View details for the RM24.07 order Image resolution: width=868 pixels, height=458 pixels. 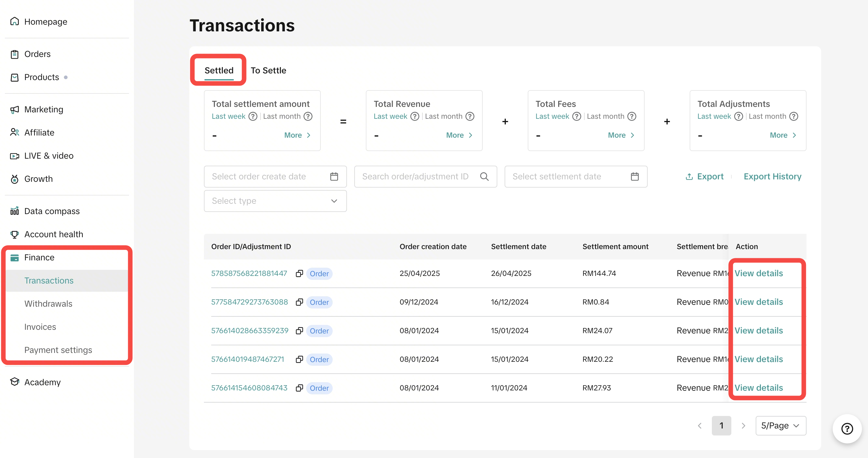click(x=758, y=330)
